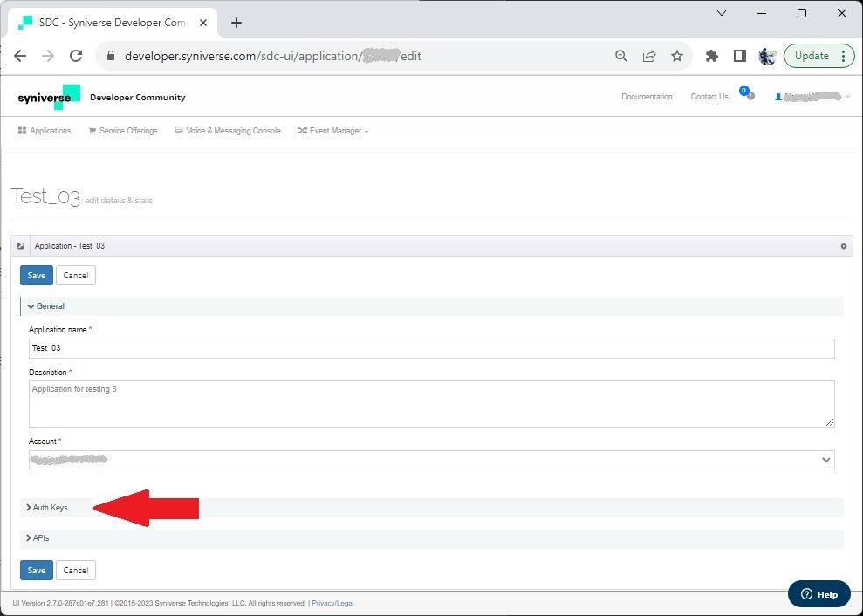Expand the Auth Keys section

[x=50, y=508]
